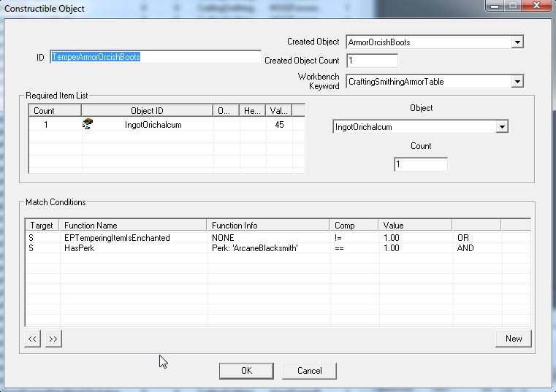Image resolution: width=556 pixels, height=392 pixels.
Task: Move condition with the >> button
Action: (x=53, y=339)
